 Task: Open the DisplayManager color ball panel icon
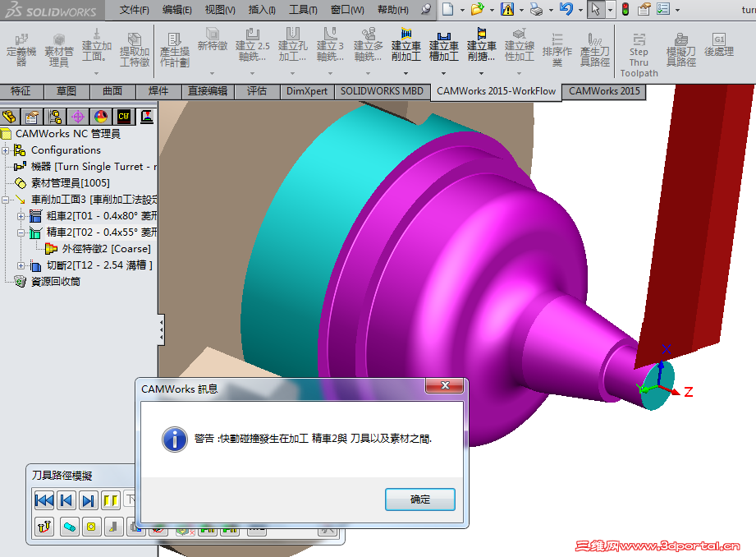(x=101, y=117)
